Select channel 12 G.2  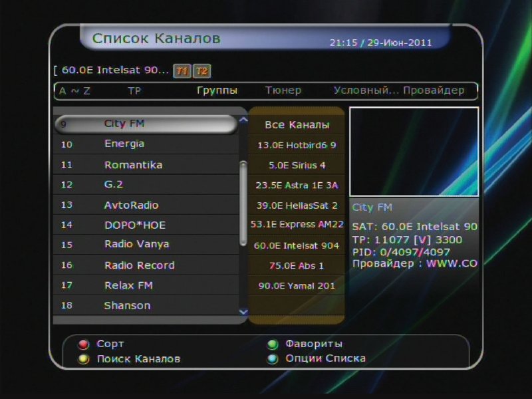[x=146, y=185]
